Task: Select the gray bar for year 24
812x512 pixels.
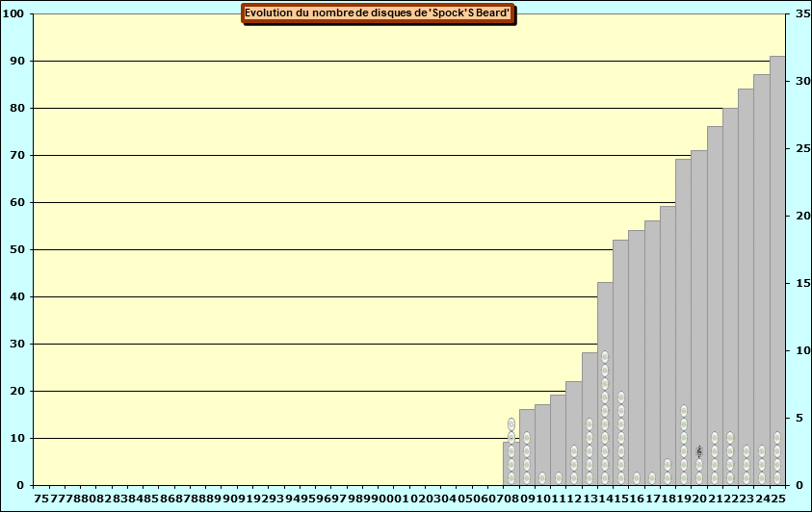Action: click(x=762, y=280)
